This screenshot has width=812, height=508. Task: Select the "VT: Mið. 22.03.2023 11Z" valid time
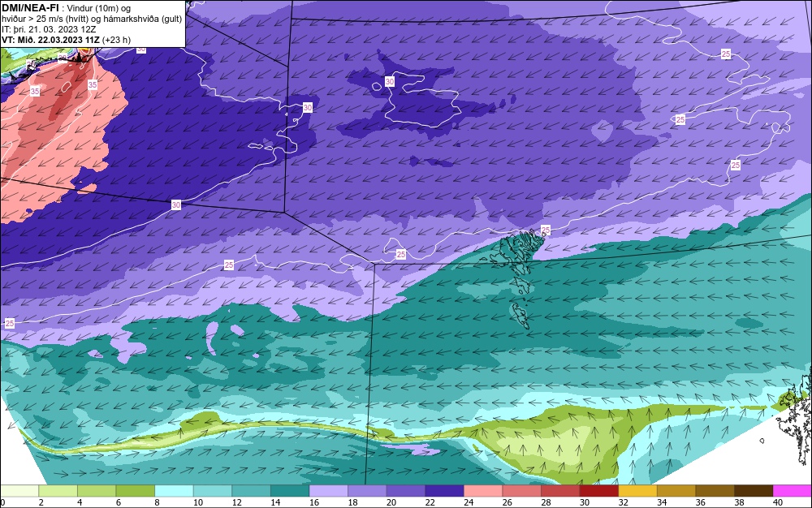tap(50, 40)
